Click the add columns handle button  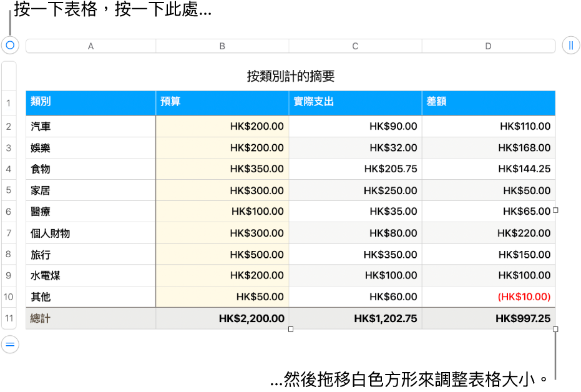[571, 45]
